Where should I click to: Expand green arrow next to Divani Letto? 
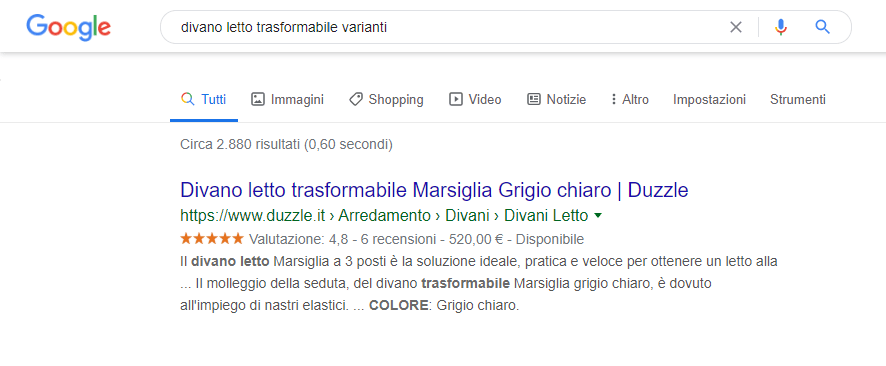[x=599, y=216]
